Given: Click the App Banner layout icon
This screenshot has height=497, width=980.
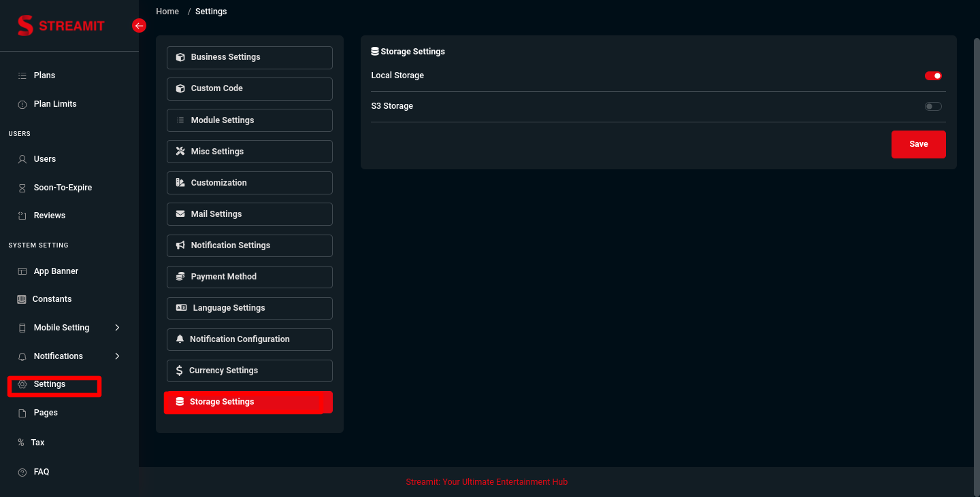Looking at the screenshot, I should (x=22, y=271).
